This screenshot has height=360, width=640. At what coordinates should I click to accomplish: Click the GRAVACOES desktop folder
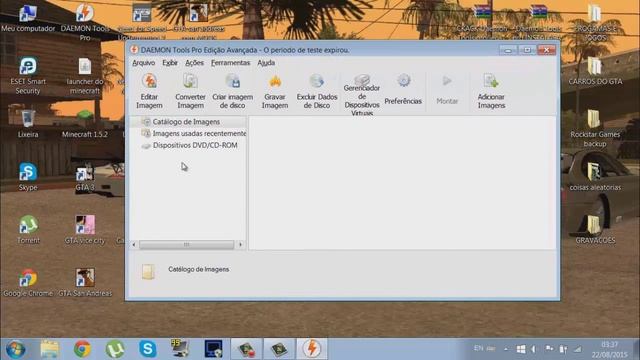595,230
